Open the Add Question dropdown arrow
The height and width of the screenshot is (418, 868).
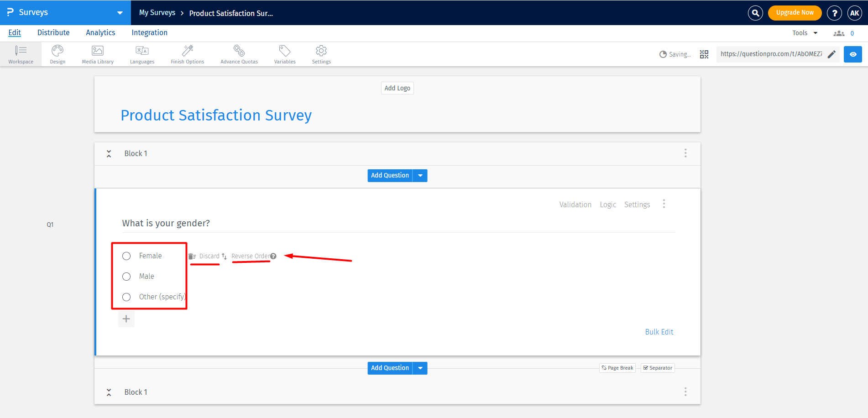click(420, 175)
